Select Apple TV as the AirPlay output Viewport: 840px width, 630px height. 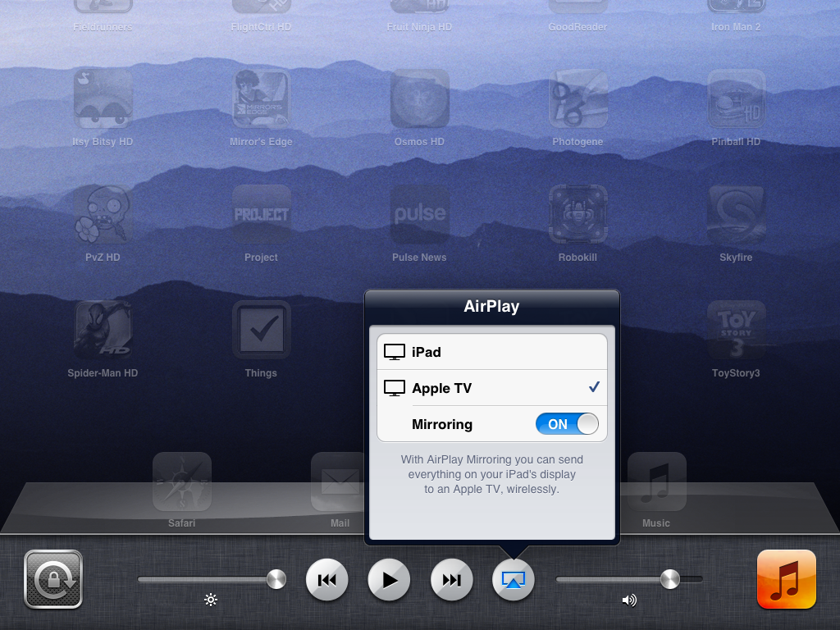492,388
